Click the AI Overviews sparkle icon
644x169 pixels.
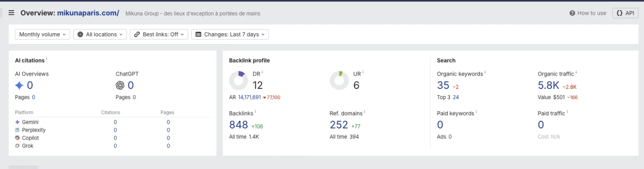pyautogui.click(x=19, y=85)
